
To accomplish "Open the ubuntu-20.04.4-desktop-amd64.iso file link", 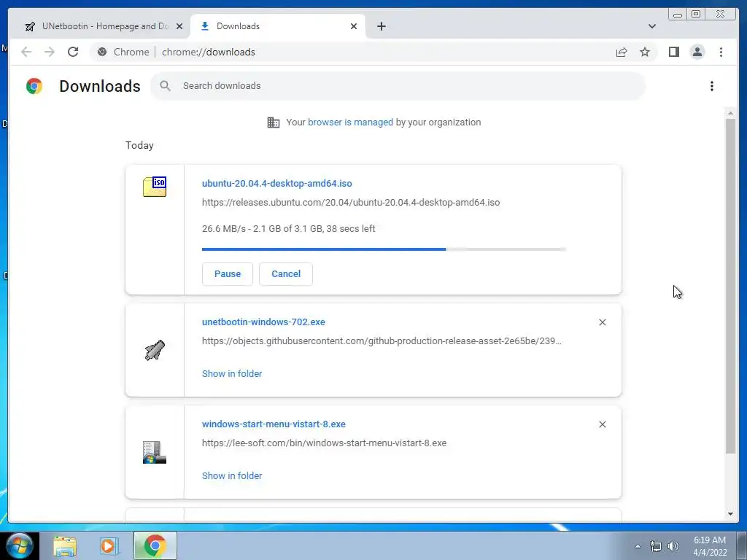I will (276, 183).
